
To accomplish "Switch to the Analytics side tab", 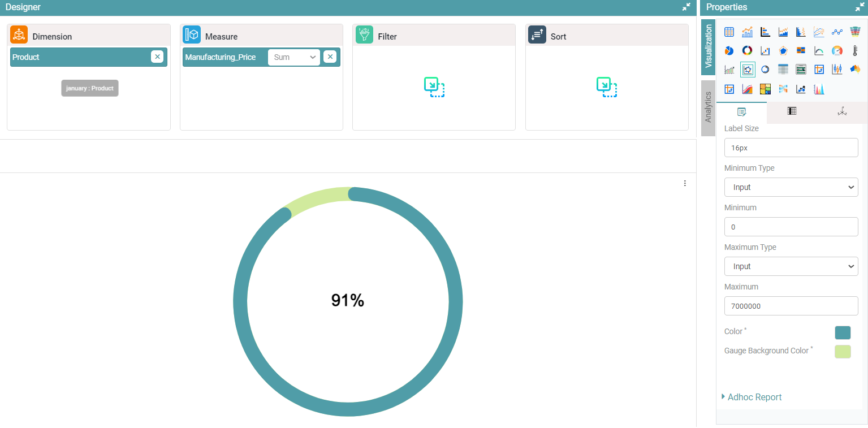I will point(708,108).
